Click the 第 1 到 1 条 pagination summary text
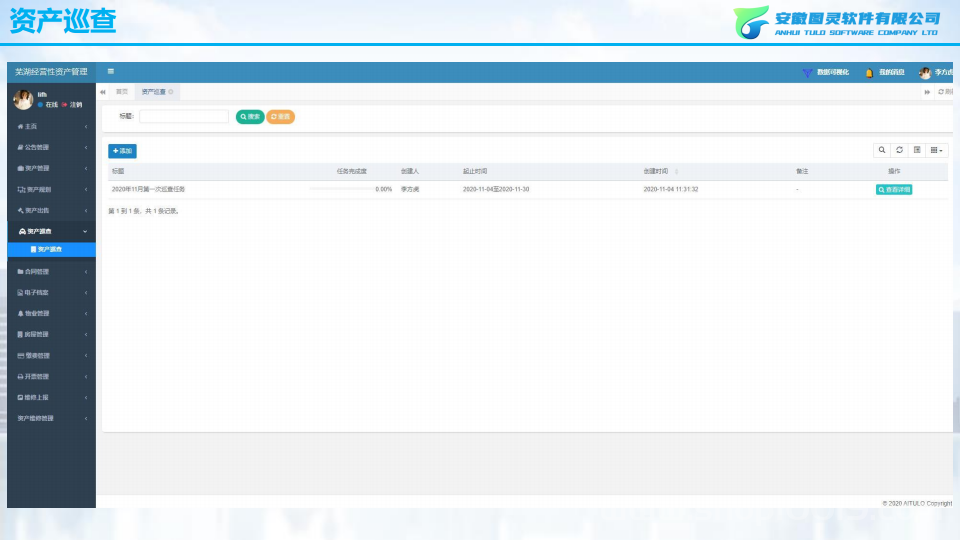 tap(143, 211)
